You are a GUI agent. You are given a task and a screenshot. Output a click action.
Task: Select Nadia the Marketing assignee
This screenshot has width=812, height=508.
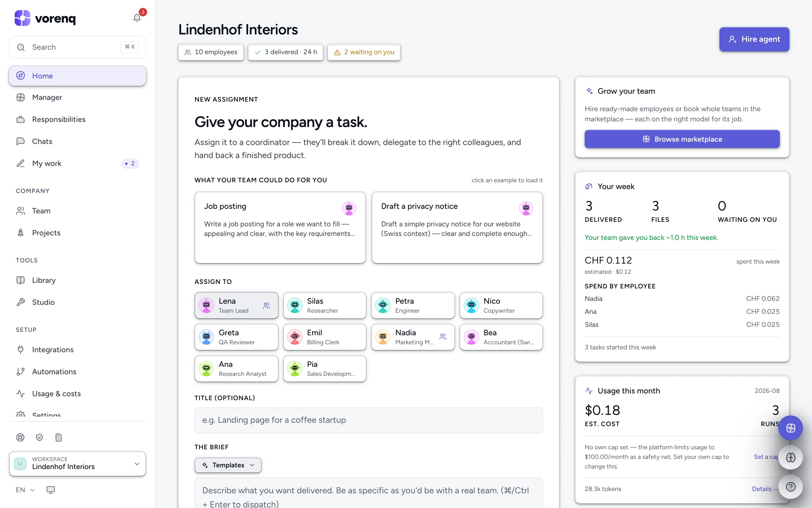click(x=413, y=337)
